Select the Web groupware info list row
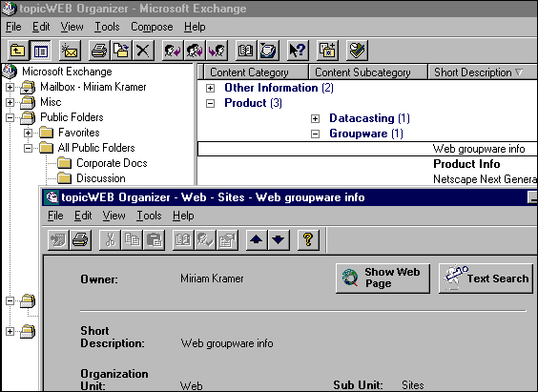 tap(367, 149)
